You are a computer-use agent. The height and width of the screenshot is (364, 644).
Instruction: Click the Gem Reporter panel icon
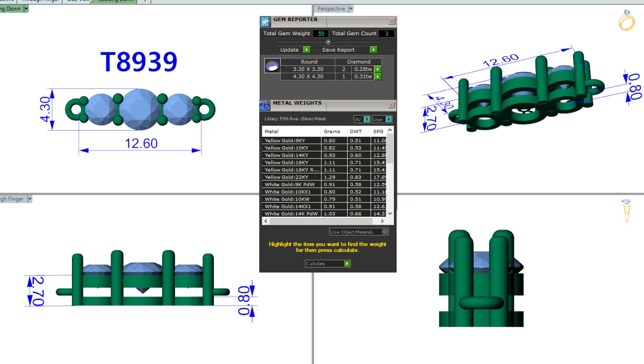pos(265,22)
